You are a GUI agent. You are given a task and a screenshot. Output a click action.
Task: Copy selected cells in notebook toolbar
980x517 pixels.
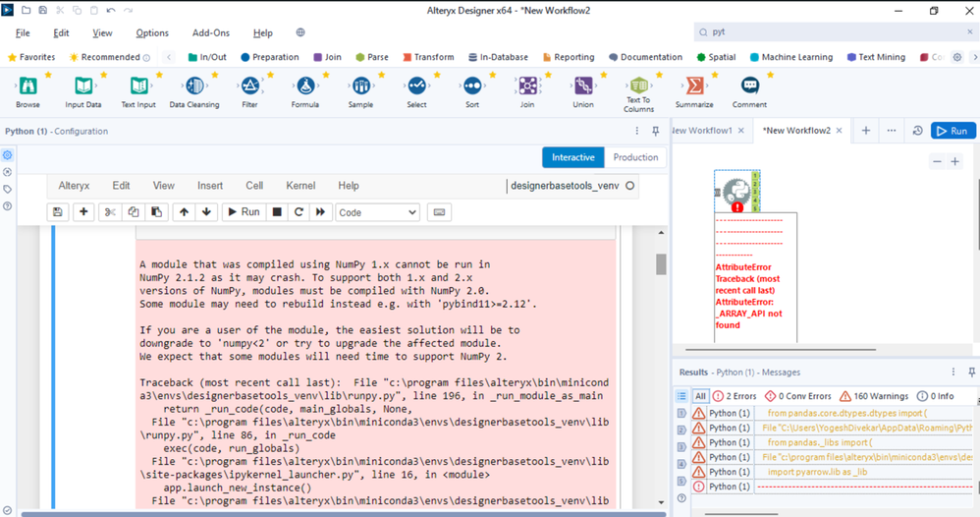pos(134,212)
